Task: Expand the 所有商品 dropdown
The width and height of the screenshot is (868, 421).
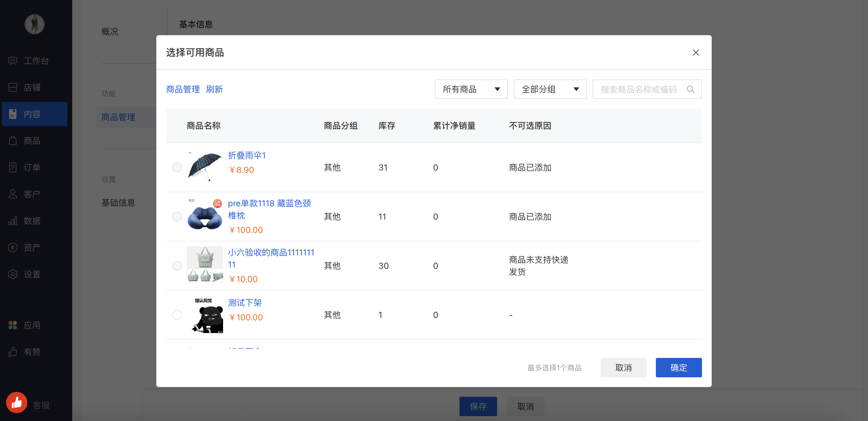Action: 471,89
